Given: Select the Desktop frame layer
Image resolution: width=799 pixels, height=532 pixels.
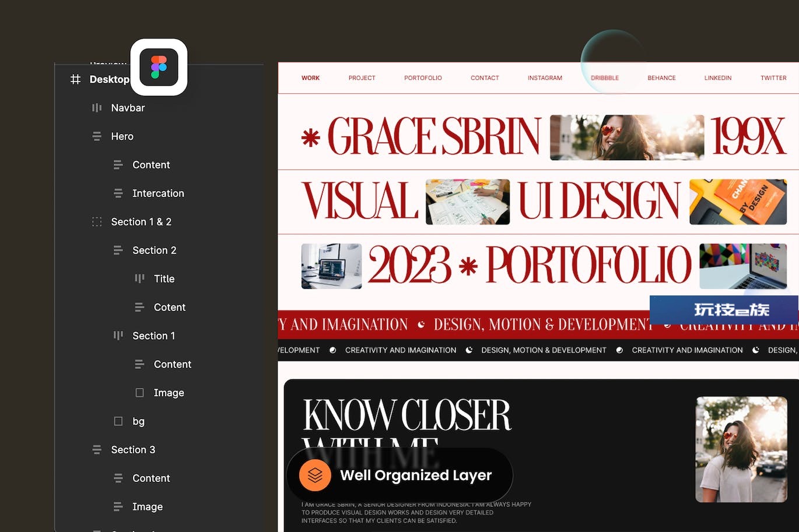Looking at the screenshot, I should [109, 79].
